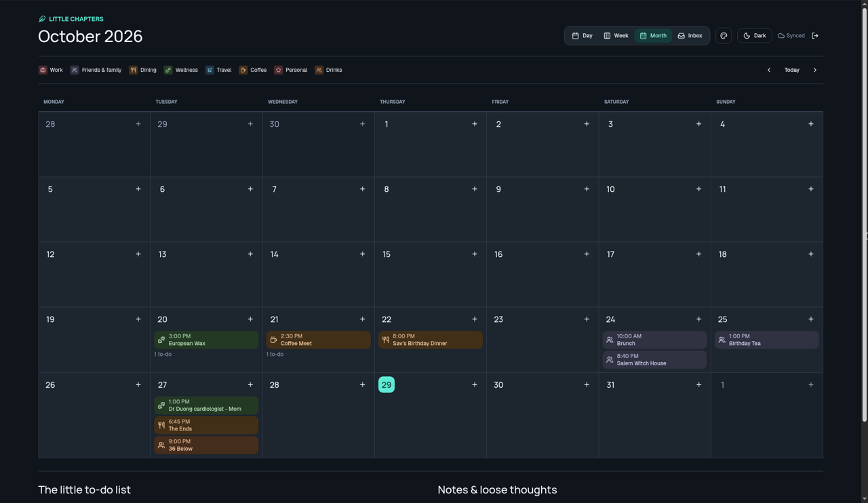Add an event on October 29
Image resolution: width=868 pixels, height=503 pixels.
click(475, 385)
